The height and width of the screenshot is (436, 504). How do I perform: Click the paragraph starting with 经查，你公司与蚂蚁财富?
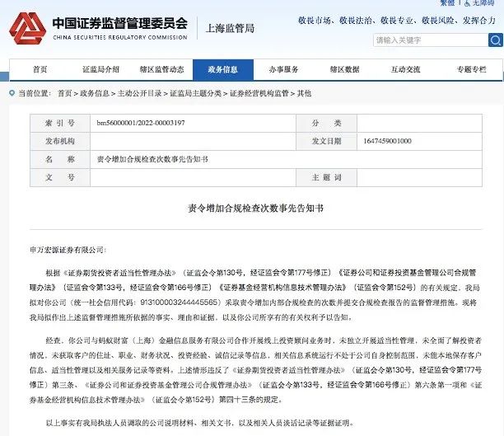[256, 370]
